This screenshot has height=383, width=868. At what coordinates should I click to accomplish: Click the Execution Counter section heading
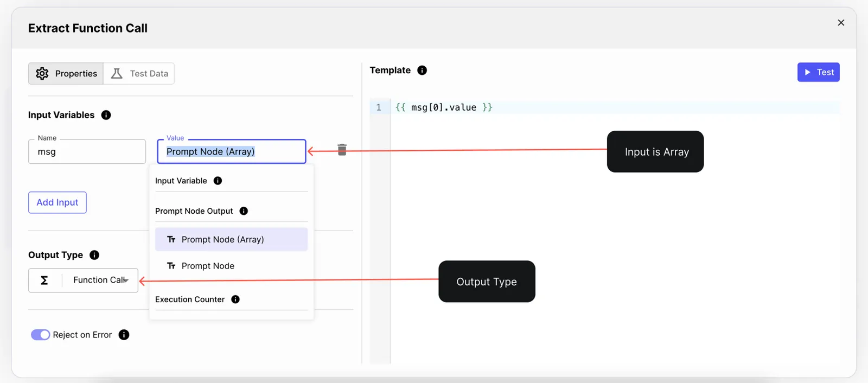190,299
